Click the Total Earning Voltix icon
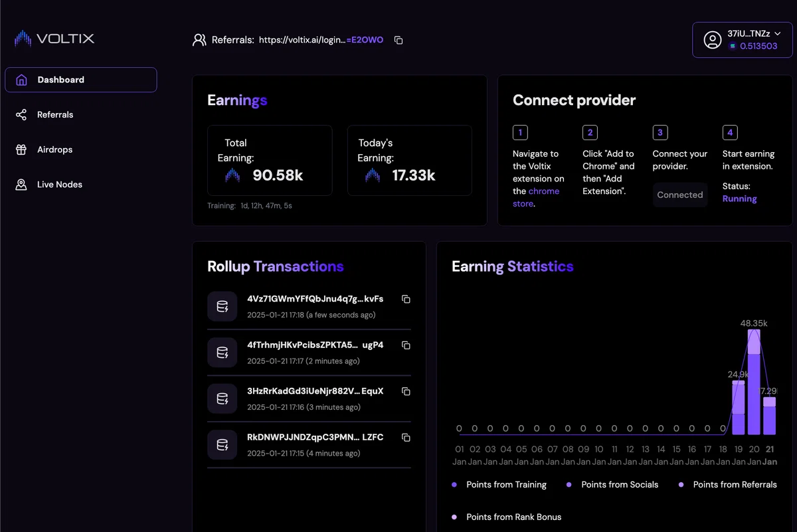 click(x=232, y=175)
